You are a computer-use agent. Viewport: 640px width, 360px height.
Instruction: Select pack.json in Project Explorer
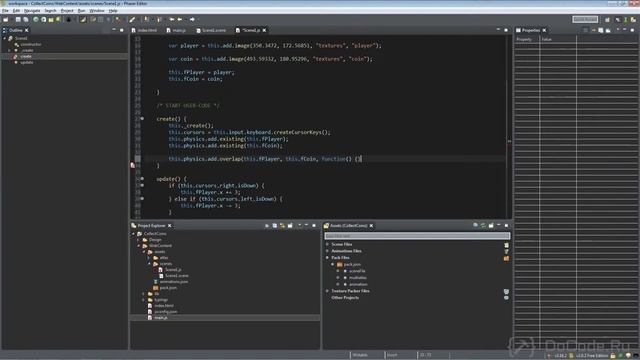click(168, 288)
